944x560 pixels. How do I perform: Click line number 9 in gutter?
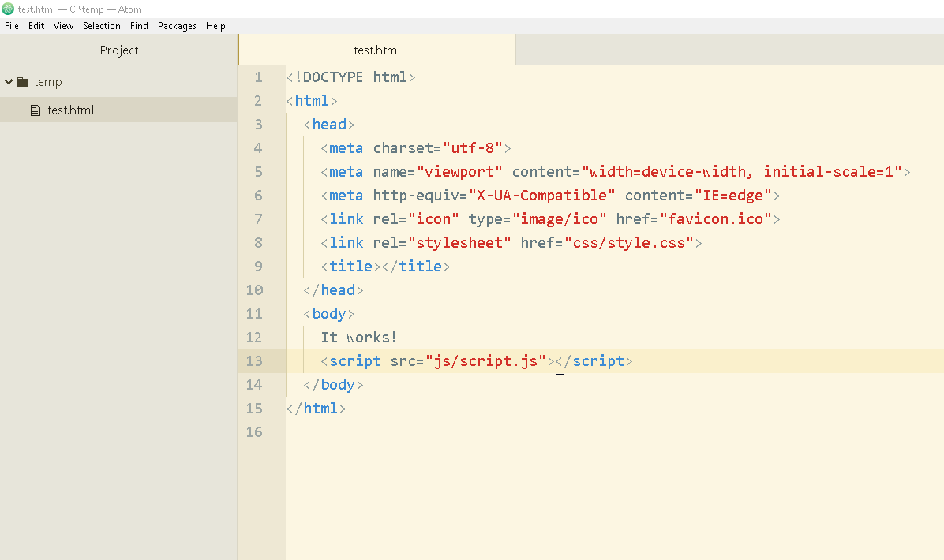pos(258,267)
